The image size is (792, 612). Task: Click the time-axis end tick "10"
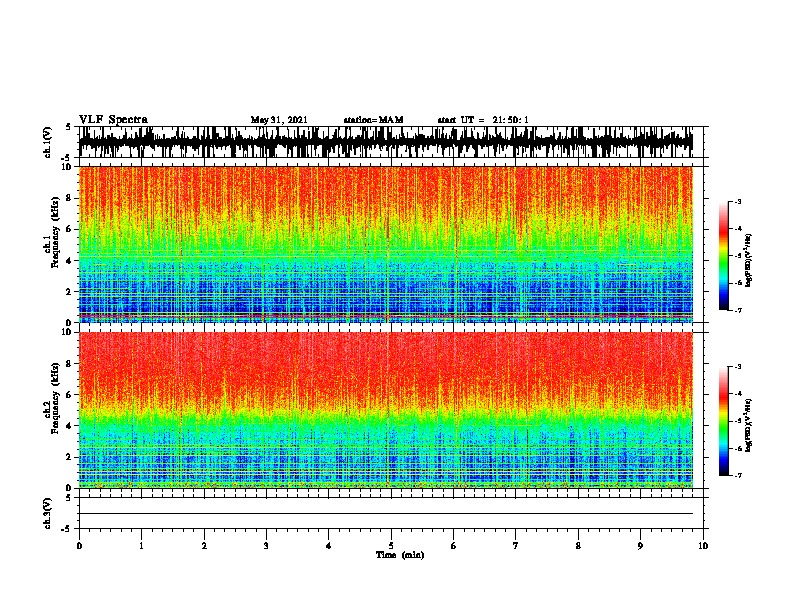pos(703,545)
